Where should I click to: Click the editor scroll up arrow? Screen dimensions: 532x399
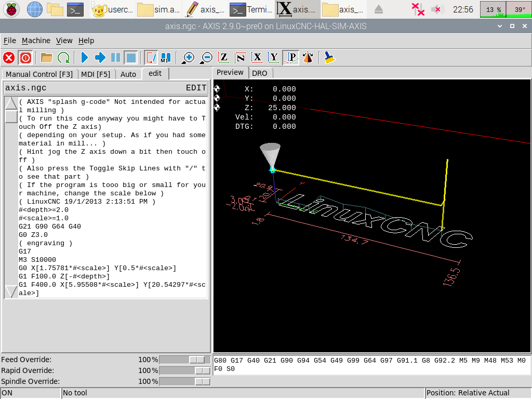(x=11, y=103)
